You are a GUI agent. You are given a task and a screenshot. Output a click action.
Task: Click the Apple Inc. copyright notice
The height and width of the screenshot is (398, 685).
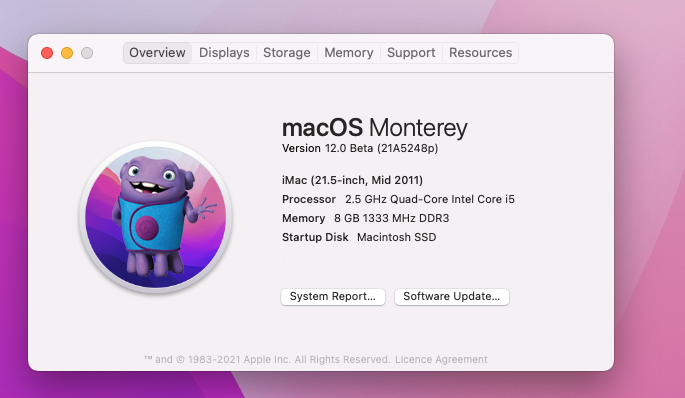click(267, 360)
